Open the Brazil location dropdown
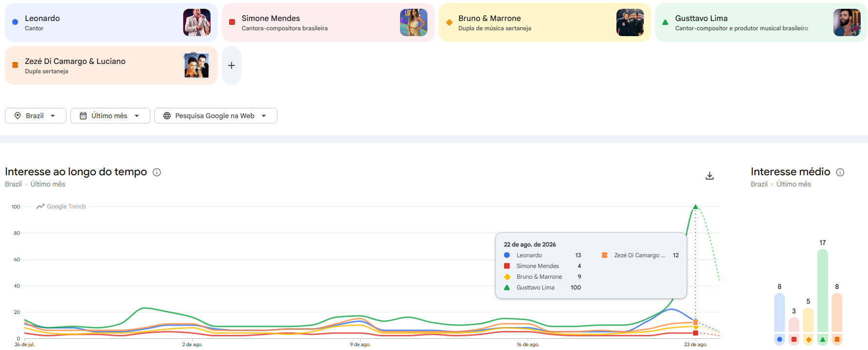 pyautogui.click(x=36, y=116)
